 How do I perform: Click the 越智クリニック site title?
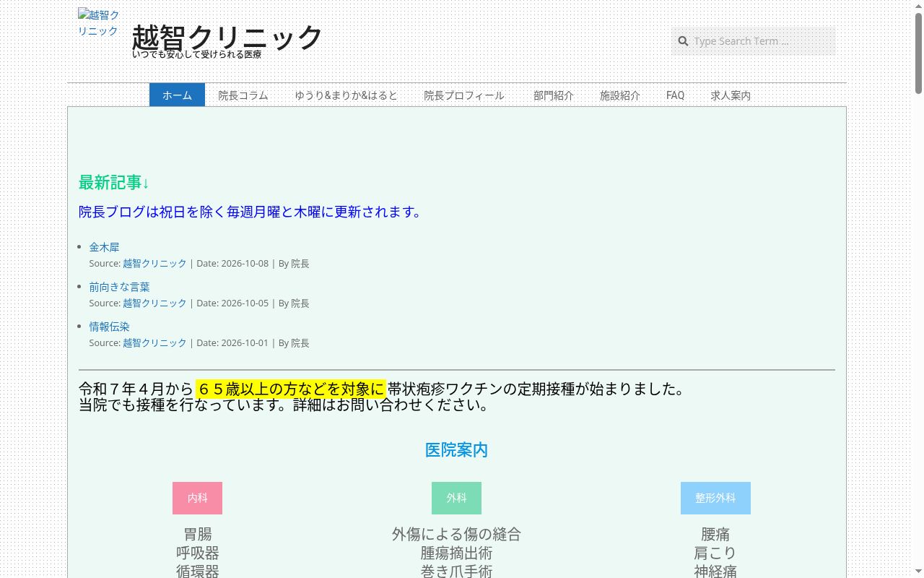tap(227, 37)
